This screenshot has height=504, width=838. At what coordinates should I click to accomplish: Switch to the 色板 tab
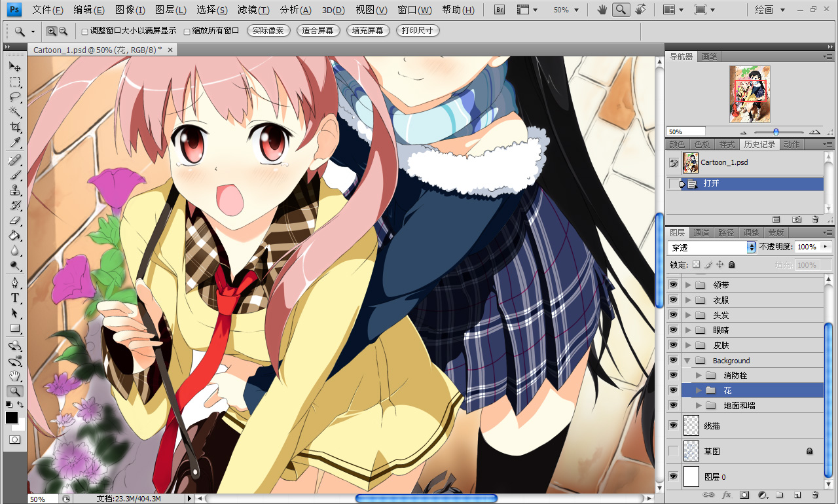[x=702, y=144]
